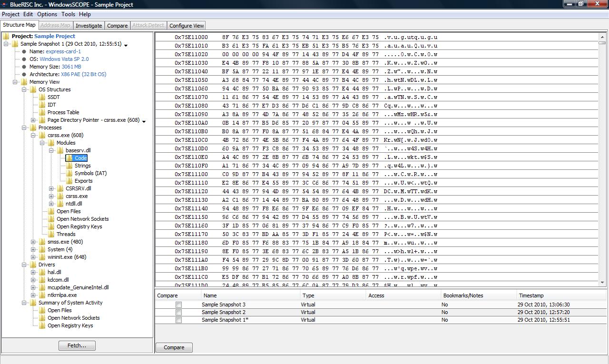Tick the Sample Snapshot 1* compare checkbox

click(x=178, y=320)
